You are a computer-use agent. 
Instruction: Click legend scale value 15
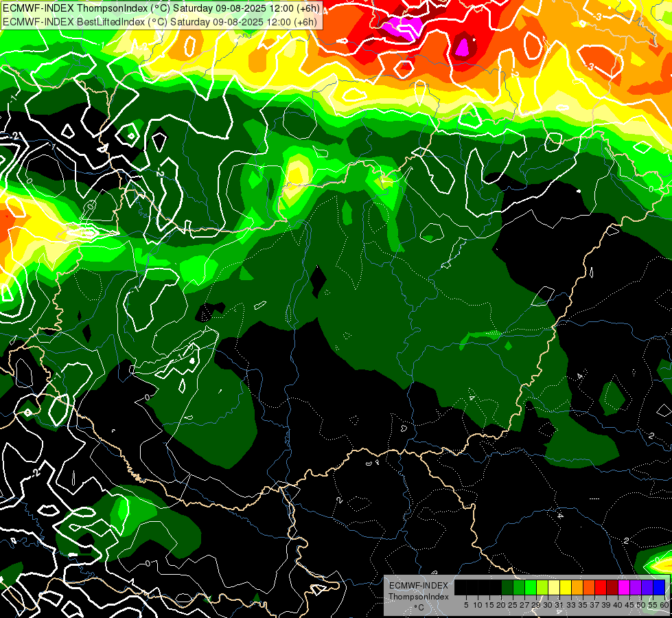(489, 605)
